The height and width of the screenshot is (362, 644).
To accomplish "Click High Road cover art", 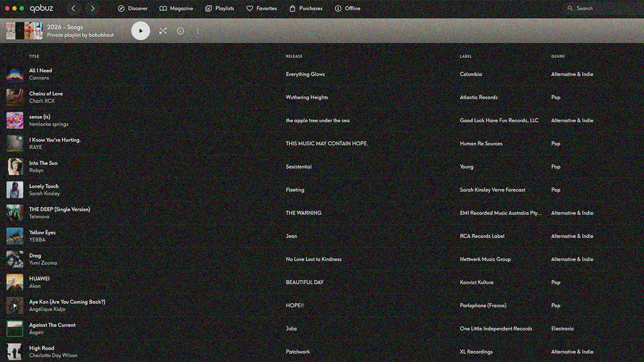I will click(14, 351).
